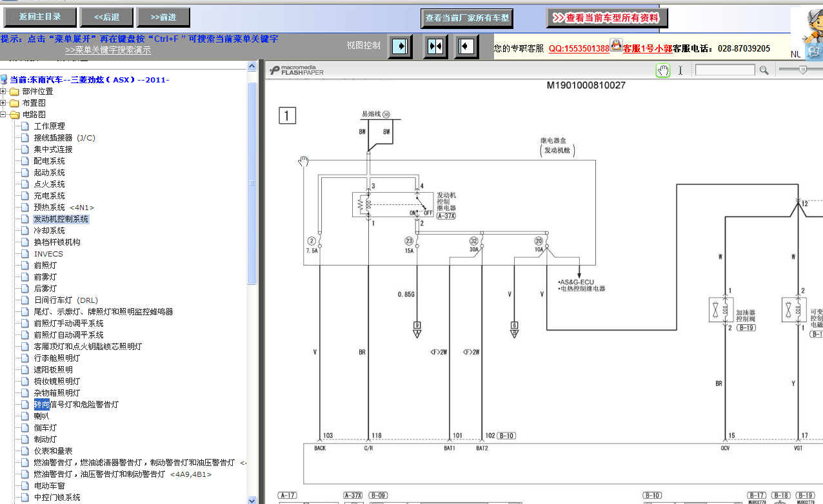Open 制动灯 tree item

(x=45, y=440)
